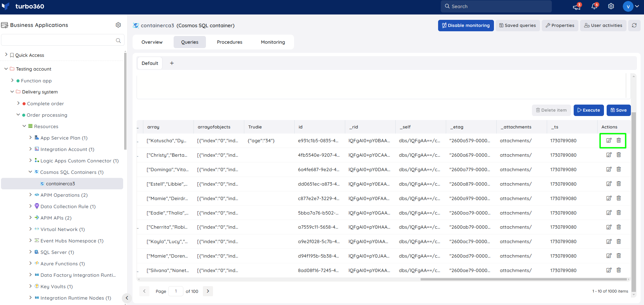This screenshot has width=644, height=305.
Task: Click the query editor text area
Action: pyautogui.click(x=381, y=87)
